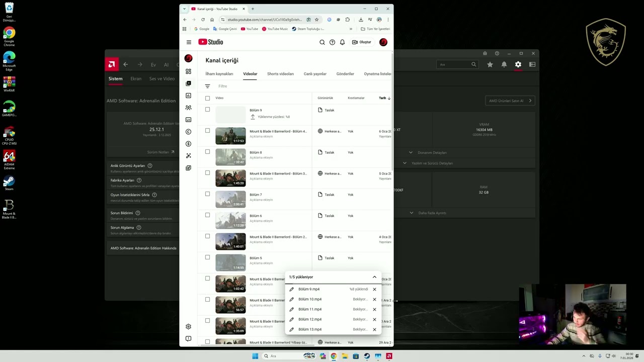644x362 pixels.
Task: Cancel the Bölüm 10.mp4 upload with X
Action: coord(374,299)
